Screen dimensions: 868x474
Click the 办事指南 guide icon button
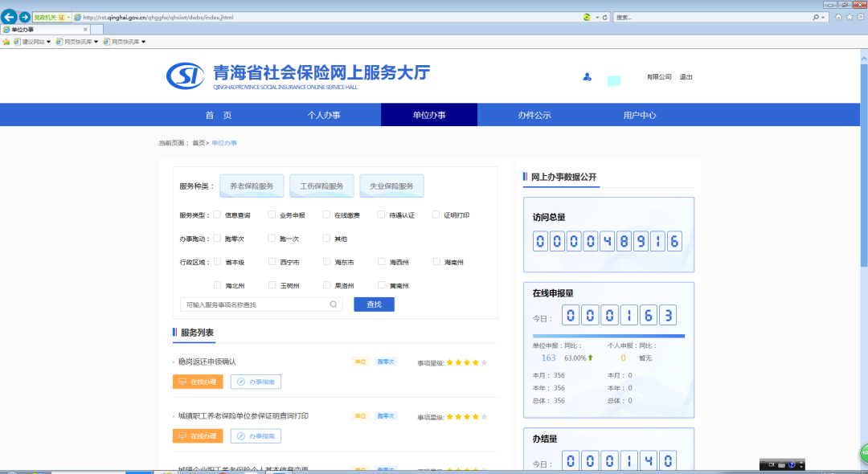point(256,382)
